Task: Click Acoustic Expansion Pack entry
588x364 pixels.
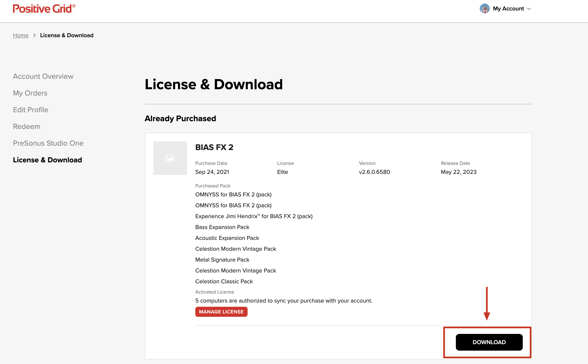Action: click(x=227, y=238)
